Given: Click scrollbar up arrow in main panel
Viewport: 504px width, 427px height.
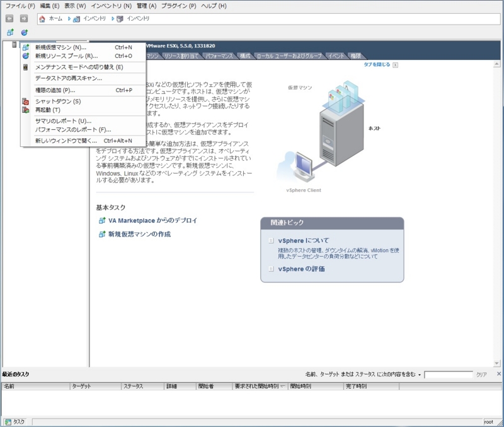Looking at the screenshot, I should click(x=496, y=64).
